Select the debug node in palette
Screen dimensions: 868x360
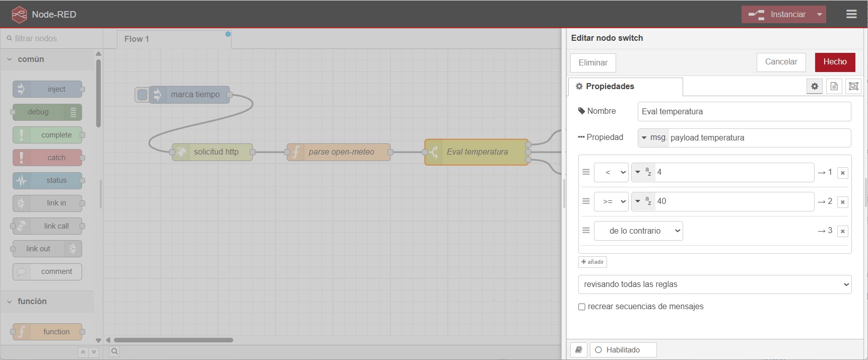[x=47, y=112]
